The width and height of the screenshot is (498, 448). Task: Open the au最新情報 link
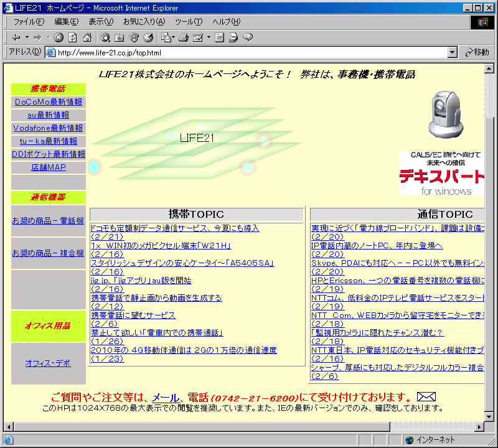tap(49, 115)
